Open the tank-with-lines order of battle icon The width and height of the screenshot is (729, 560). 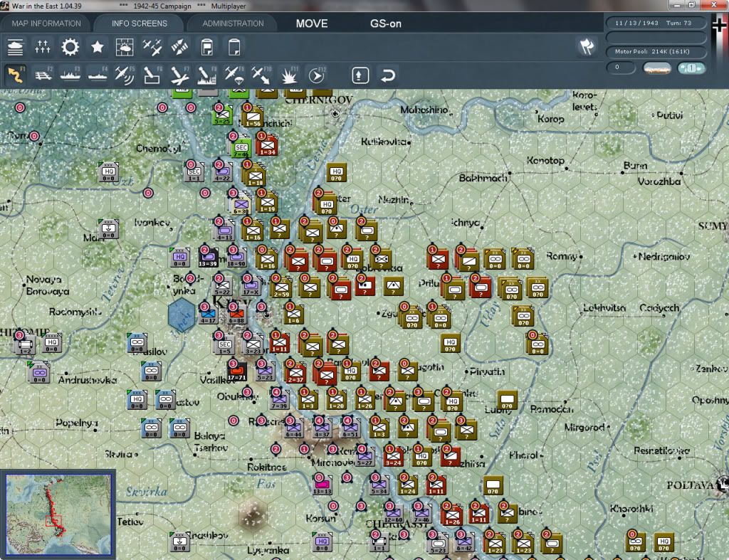pyautogui.click(x=16, y=47)
